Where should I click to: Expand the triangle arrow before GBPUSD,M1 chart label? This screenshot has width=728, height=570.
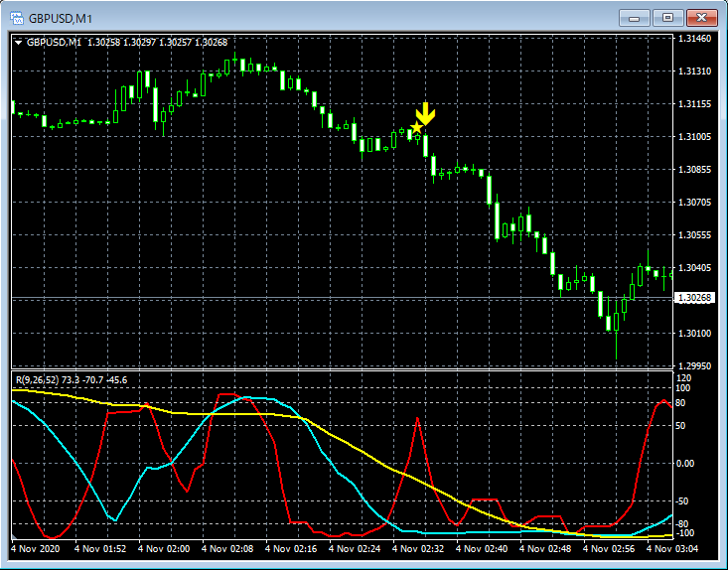pos(19,43)
